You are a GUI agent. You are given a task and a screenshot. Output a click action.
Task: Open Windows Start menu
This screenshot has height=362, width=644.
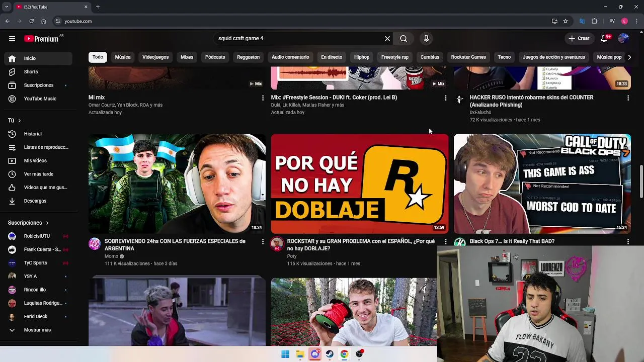pos(285,354)
